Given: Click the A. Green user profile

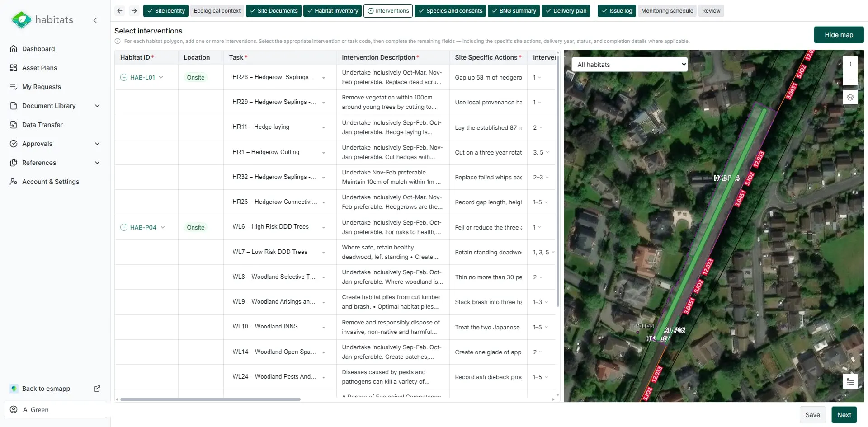Looking at the screenshot, I should [x=55, y=410].
